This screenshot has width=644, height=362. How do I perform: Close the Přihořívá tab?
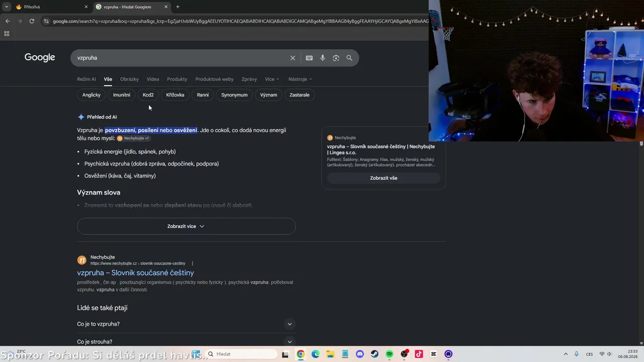pos(86,7)
